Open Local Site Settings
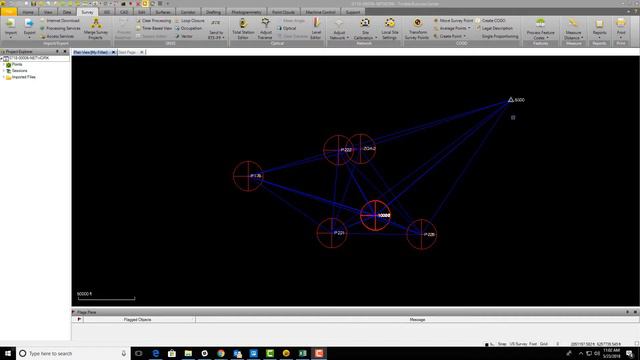The image size is (640, 360). (389, 29)
